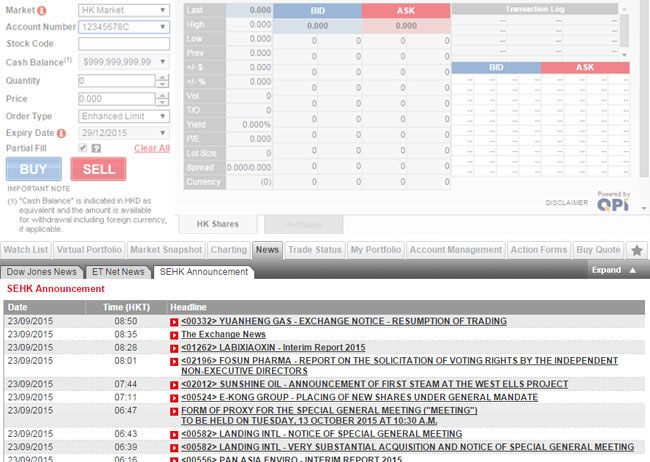
Task: Click the Expiry Date info icon
Action: [61, 133]
